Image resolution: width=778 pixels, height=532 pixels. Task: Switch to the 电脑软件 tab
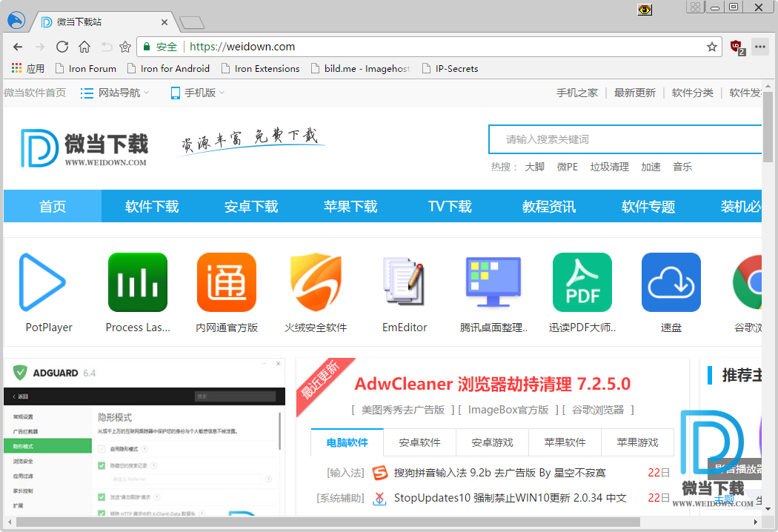348,442
